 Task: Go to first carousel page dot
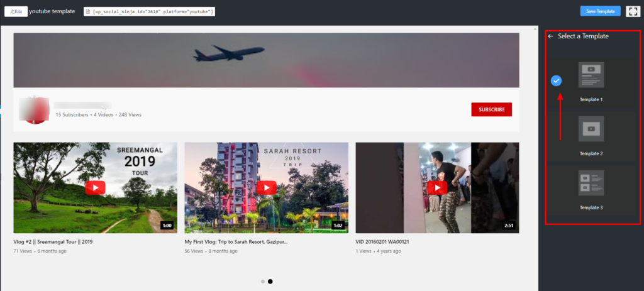tap(263, 282)
